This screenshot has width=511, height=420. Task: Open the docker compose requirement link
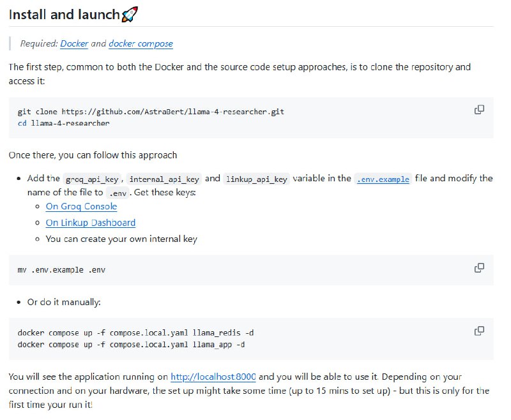click(141, 43)
